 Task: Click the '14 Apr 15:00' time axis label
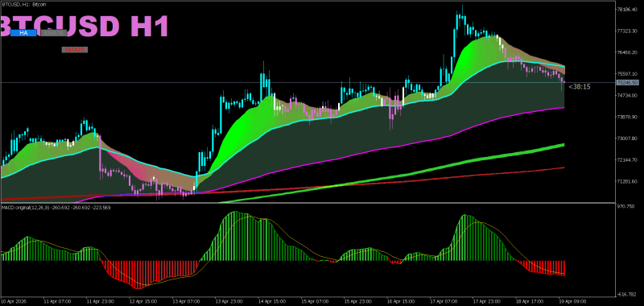click(x=271, y=301)
